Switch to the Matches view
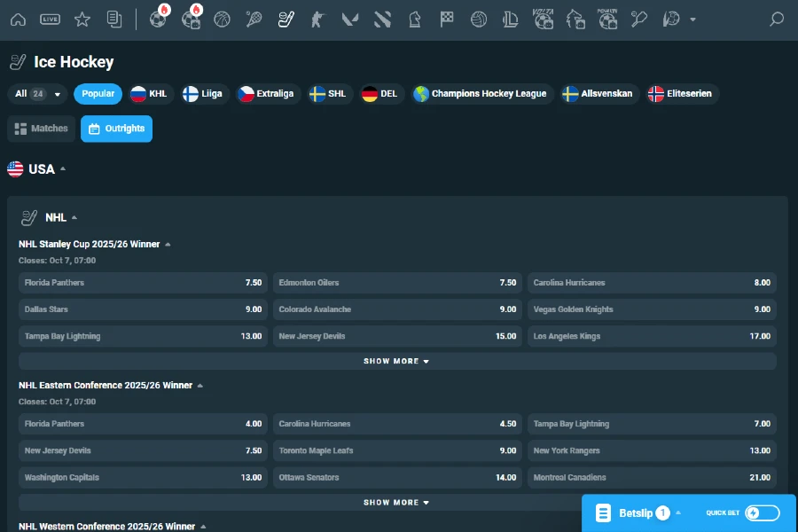Screen dimensions: 798x532 click(41, 129)
